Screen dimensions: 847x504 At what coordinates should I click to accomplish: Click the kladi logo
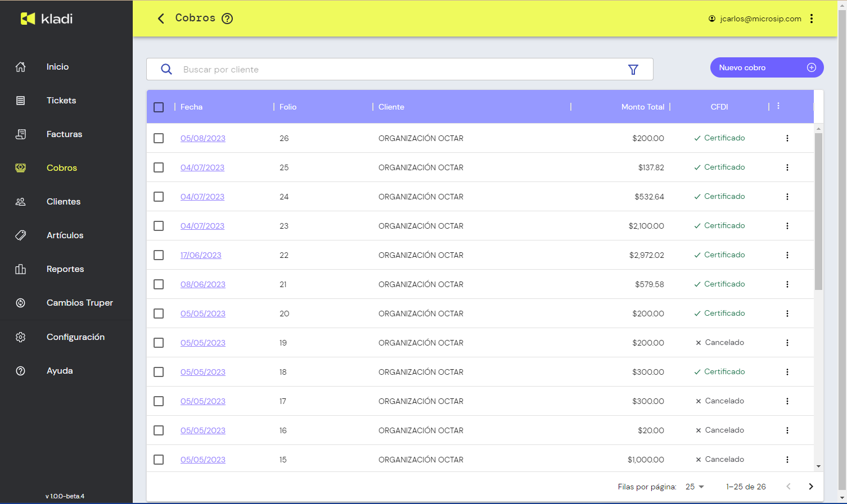point(47,19)
